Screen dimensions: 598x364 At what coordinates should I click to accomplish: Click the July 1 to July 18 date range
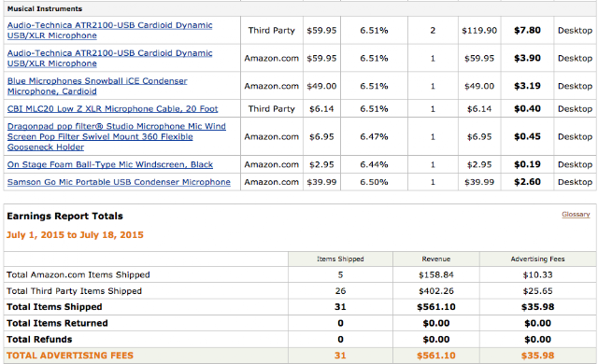tap(75, 235)
